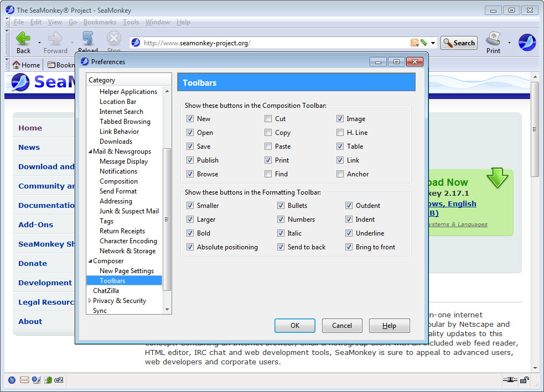Click the category list scrollbar thumb

click(x=167, y=219)
